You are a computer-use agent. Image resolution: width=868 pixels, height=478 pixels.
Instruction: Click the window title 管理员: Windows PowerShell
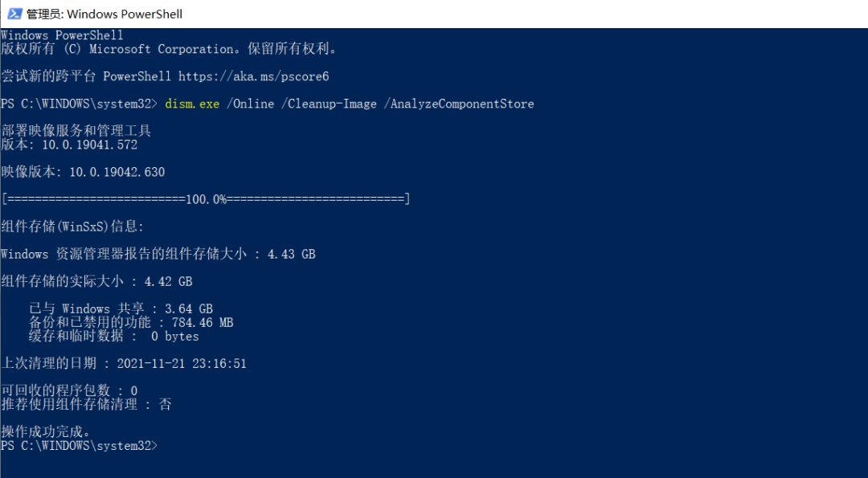(x=104, y=14)
